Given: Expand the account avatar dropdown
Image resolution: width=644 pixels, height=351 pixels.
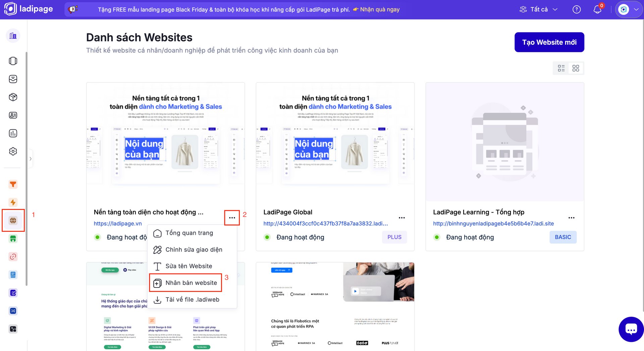Looking at the screenshot, I should [629, 9].
